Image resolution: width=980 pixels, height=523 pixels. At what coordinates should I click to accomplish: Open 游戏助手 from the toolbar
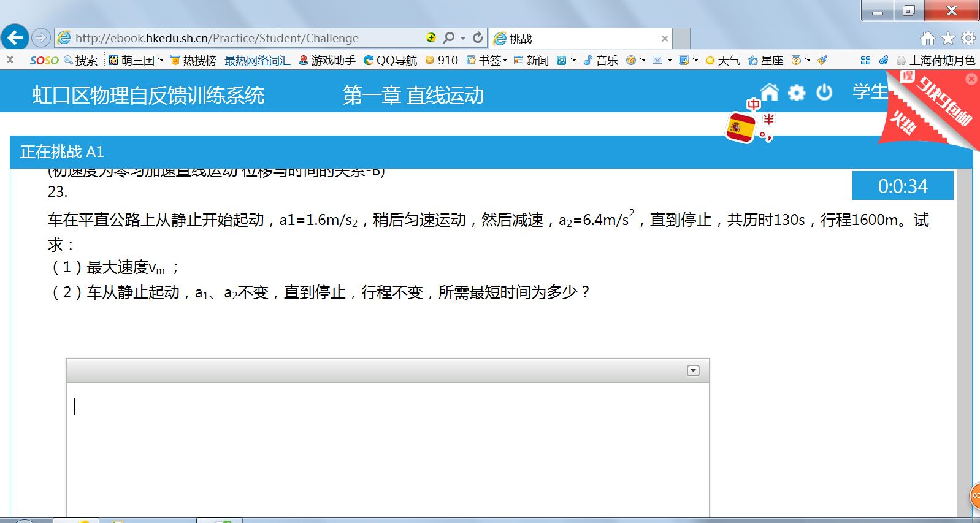327,60
